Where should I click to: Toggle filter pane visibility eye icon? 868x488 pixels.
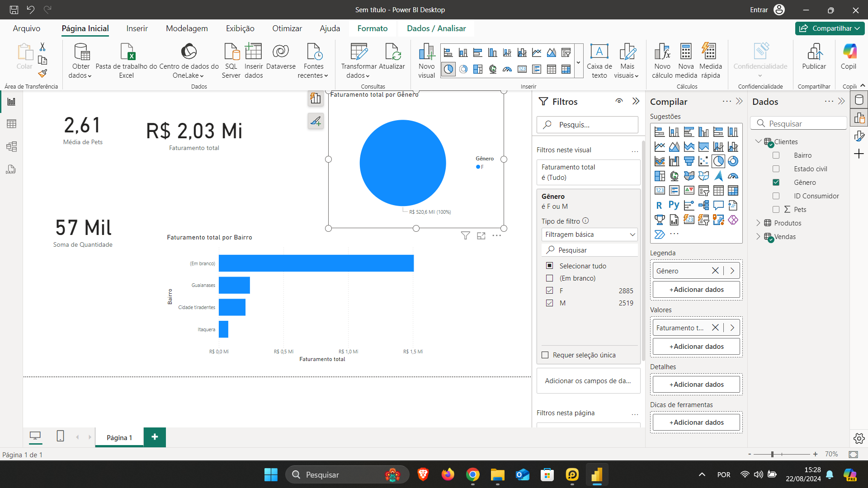[619, 101]
